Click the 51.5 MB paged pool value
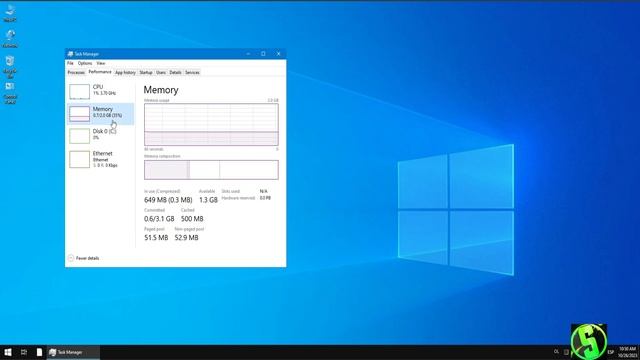This screenshot has width=640, height=360. click(x=156, y=238)
